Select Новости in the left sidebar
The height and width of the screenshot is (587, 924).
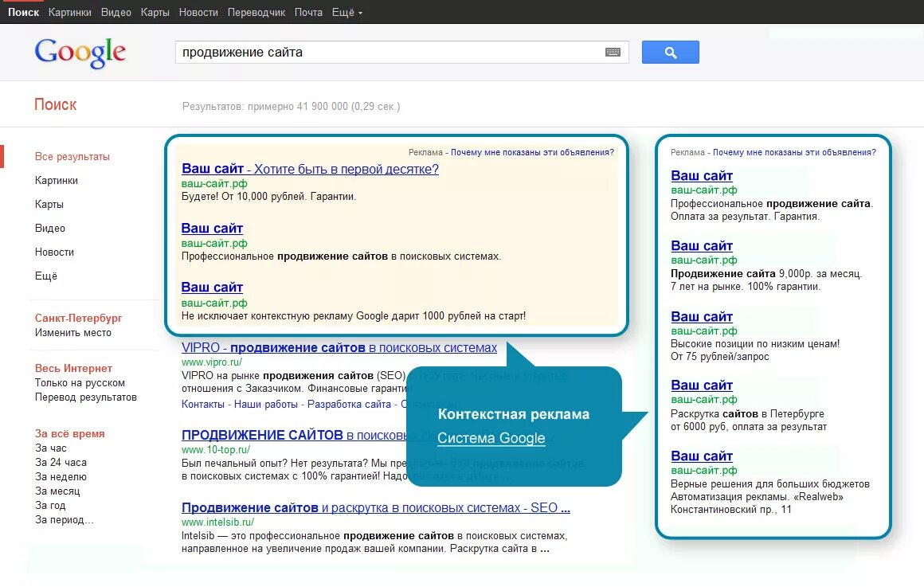(54, 252)
